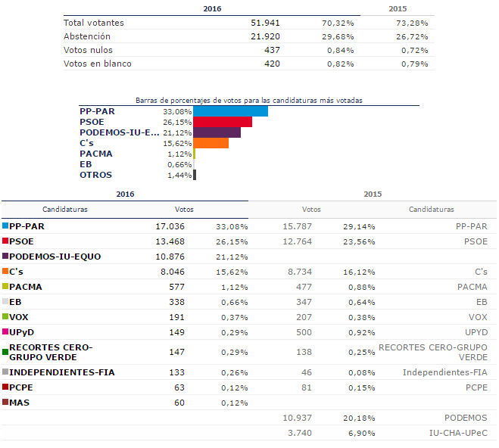Click the blue PP-PAR percentage bar

tap(230, 111)
